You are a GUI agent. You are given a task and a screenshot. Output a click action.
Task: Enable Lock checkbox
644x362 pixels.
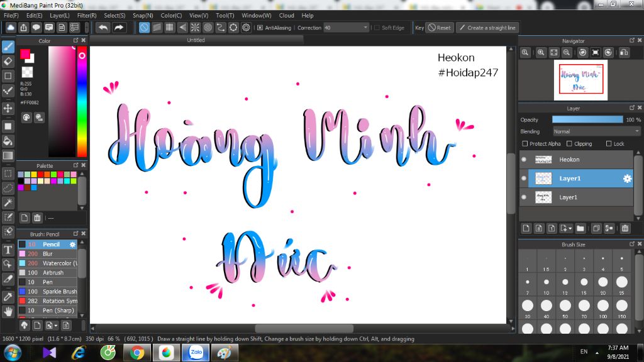609,144
